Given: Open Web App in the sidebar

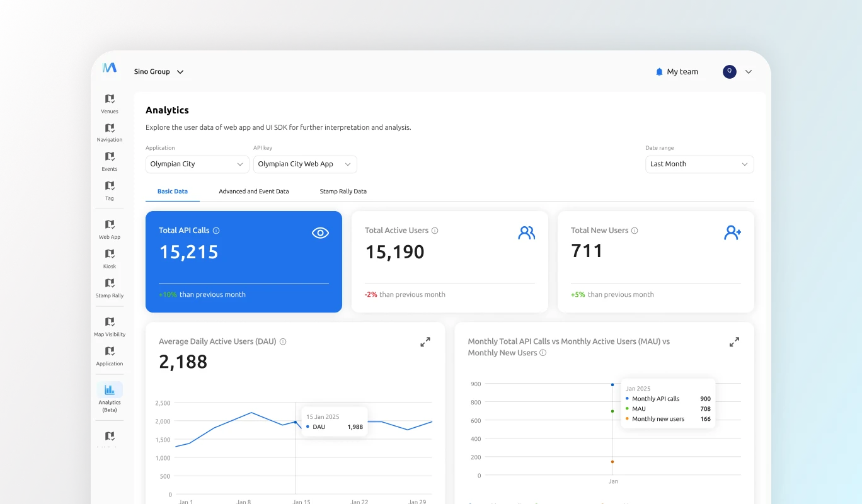Looking at the screenshot, I should point(110,230).
